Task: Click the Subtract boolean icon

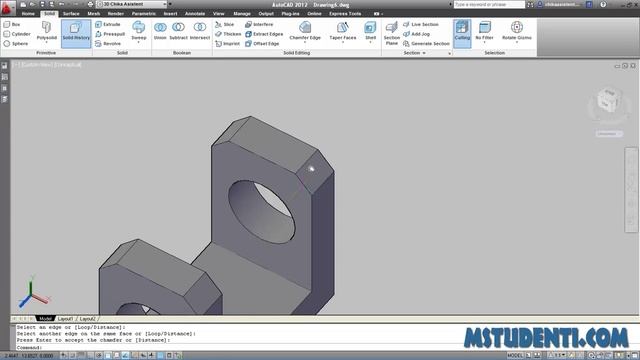Action: (178, 27)
